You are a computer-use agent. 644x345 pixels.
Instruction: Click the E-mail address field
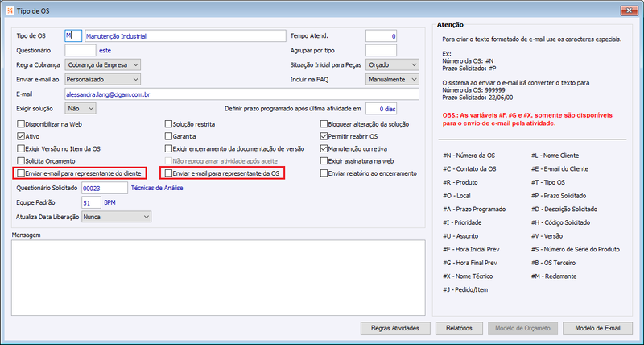242,94
